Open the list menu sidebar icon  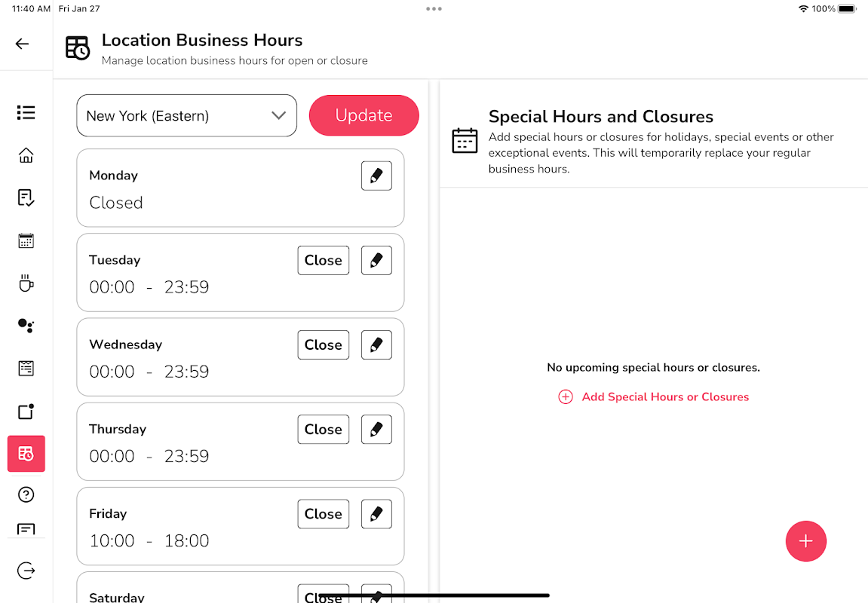pos(26,112)
